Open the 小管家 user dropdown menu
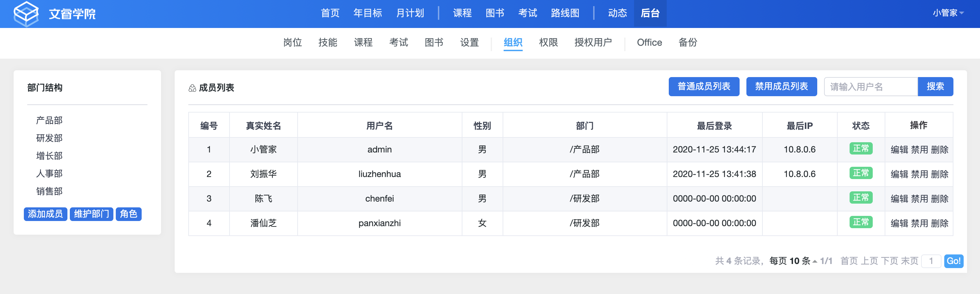 pos(948,13)
